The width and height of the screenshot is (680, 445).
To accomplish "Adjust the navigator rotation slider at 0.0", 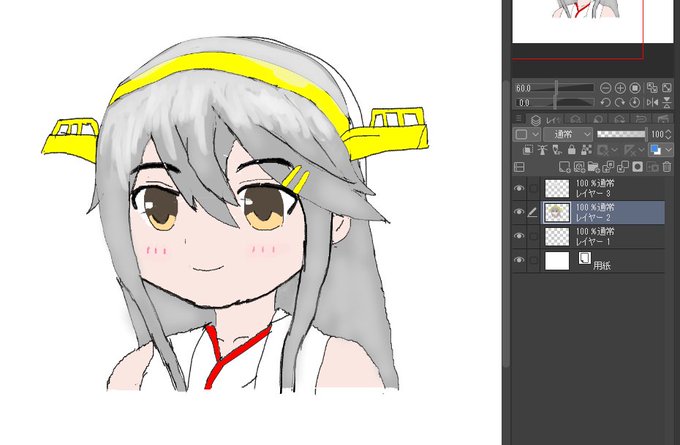I will tap(554, 103).
